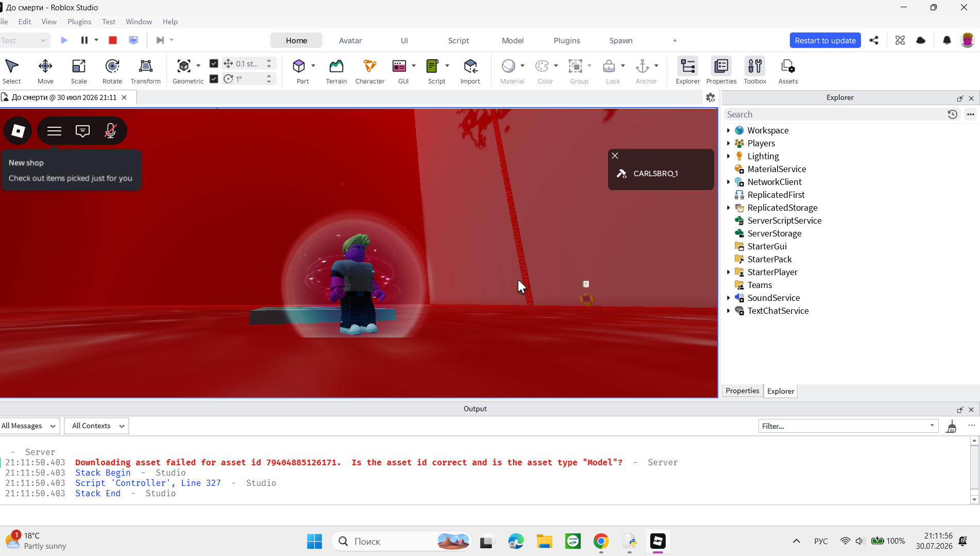Switch to the Model ribbon tab
Screen dimensions: 980x556
[x=513, y=41]
